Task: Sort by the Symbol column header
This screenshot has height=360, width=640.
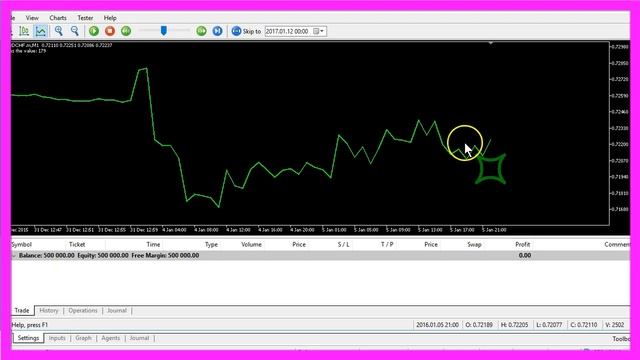Action: click(22, 244)
